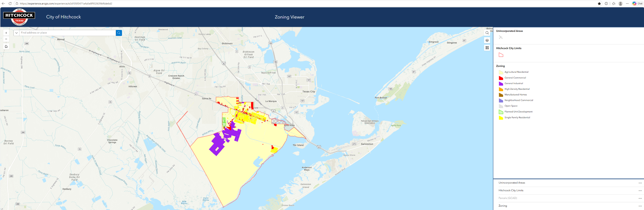
Task: Click the General Industrial legend label
Action: pyautogui.click(x=514, y=83)
